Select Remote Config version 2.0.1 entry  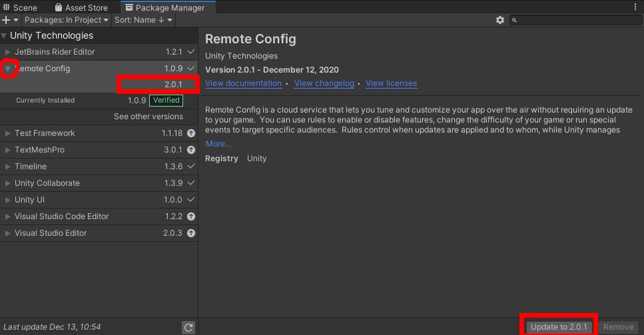[99, 85]
